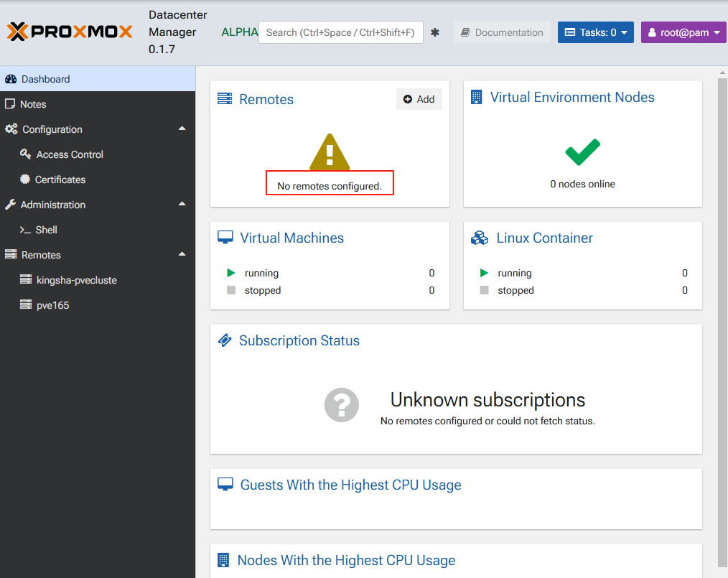
Task: Click the Remotes panel header server icon
Action: point(225,99)
